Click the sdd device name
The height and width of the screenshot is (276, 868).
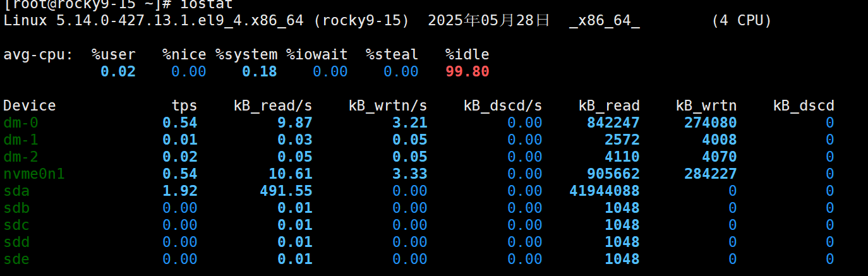click(16, 242)
